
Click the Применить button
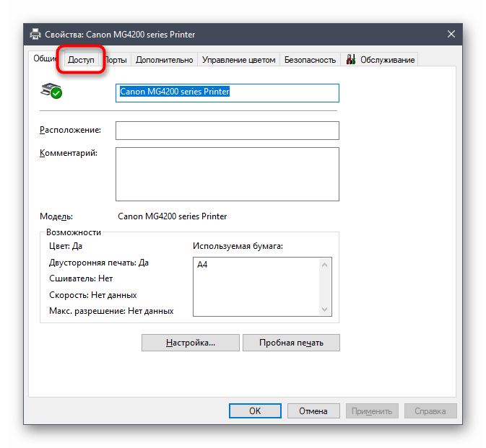pos(372,411)
